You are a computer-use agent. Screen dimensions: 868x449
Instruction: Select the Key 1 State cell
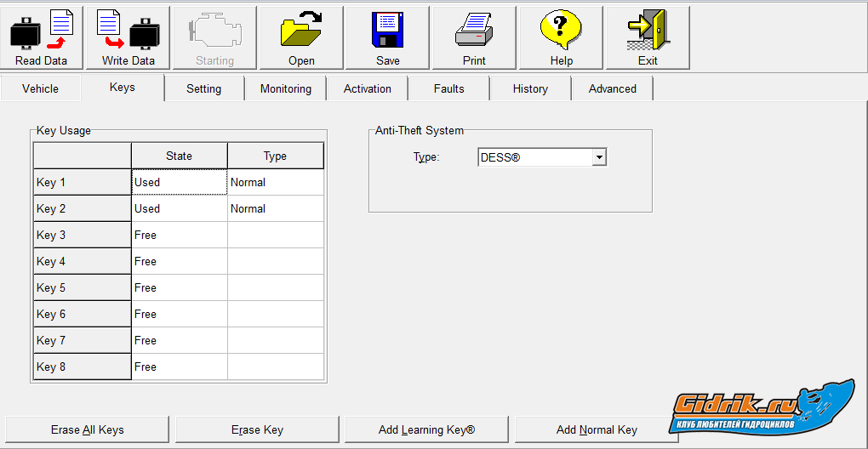[179, 182]
